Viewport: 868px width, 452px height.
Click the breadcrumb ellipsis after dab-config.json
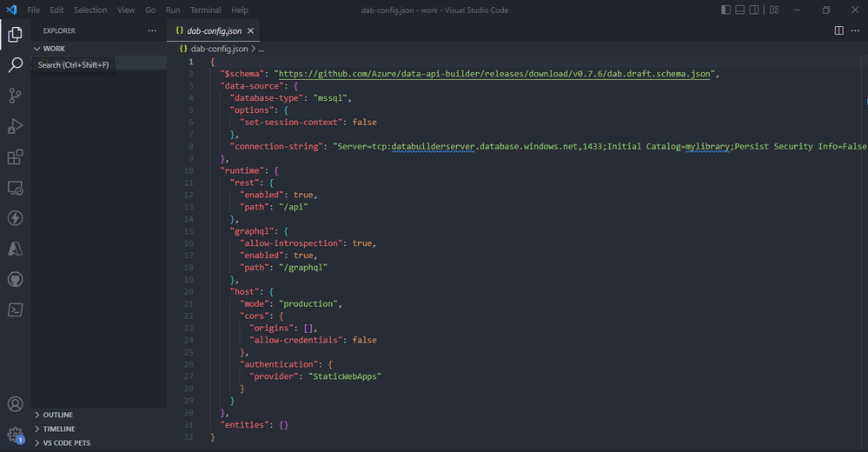(x=262, y=49)
